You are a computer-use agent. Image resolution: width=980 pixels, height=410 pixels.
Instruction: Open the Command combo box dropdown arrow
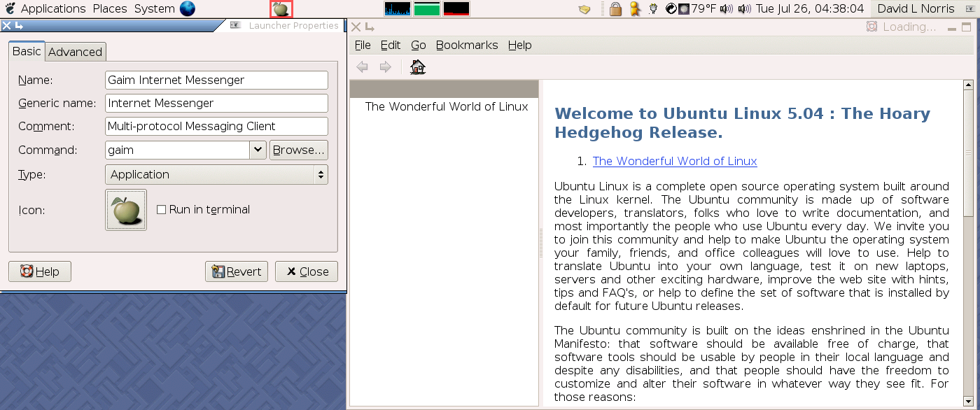[x=258, y=150]
